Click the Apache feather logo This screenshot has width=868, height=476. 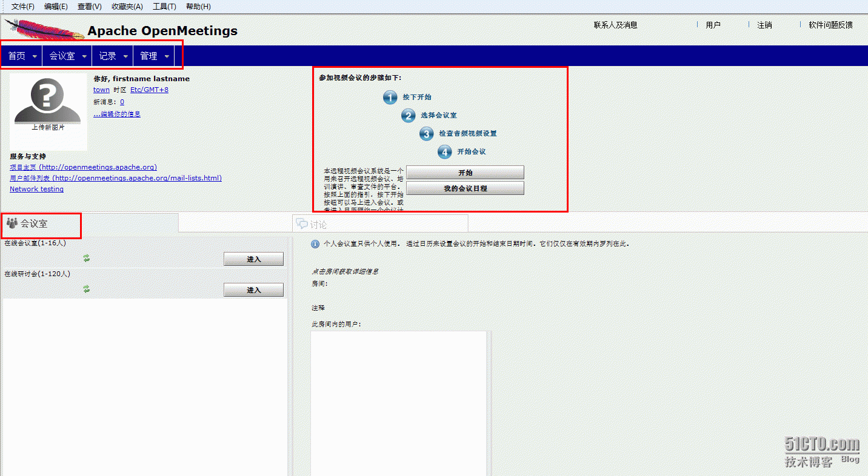[x=44, y=29]
